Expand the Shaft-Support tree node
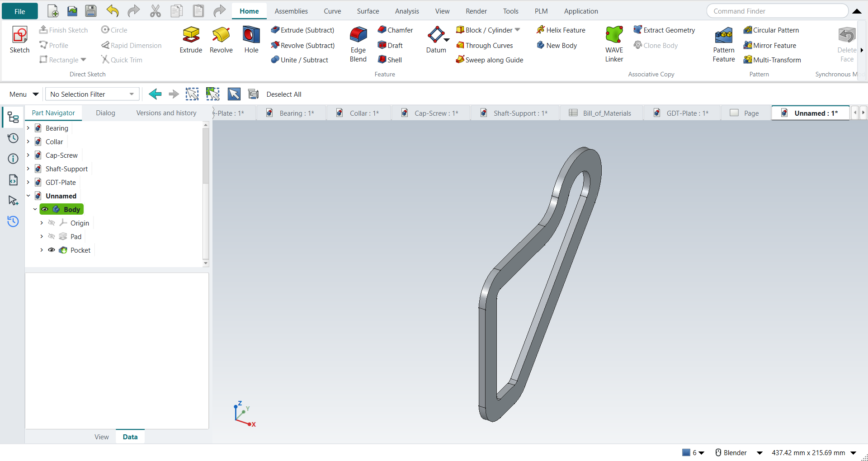Viewport: 868px width, 461px height. coord(28,169)
